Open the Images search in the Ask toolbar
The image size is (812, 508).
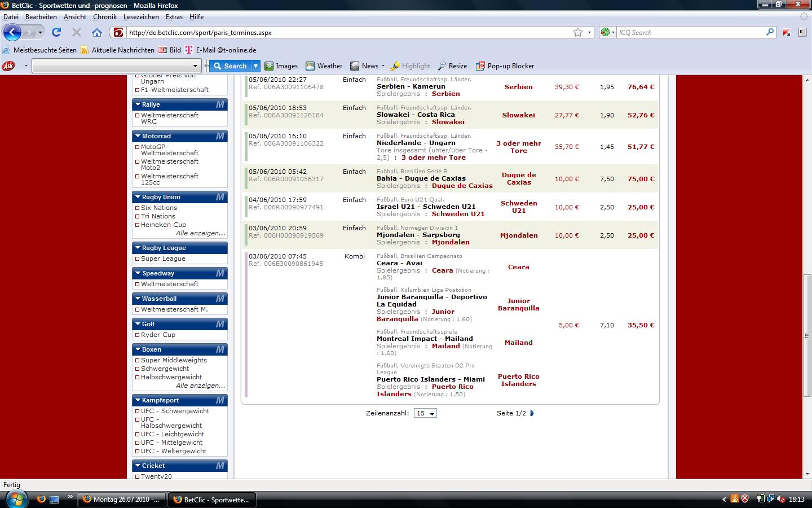pos(281,65)
